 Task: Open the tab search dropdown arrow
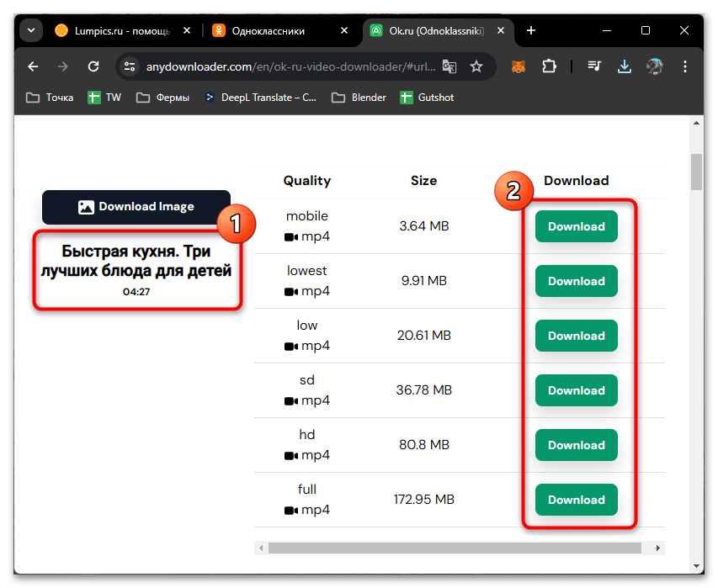coord(31,31)
